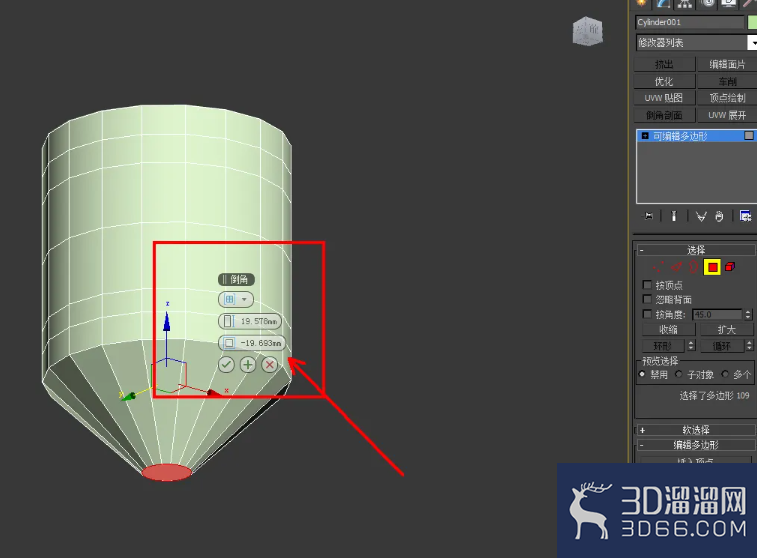
Task: Click the 收缩 selection button
Action: (x=669, y=330)
